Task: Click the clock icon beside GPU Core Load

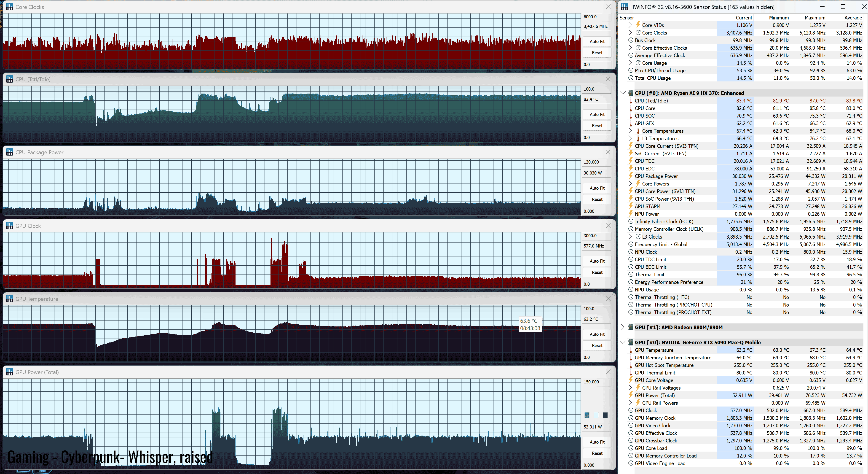Action: click(631, 448)
